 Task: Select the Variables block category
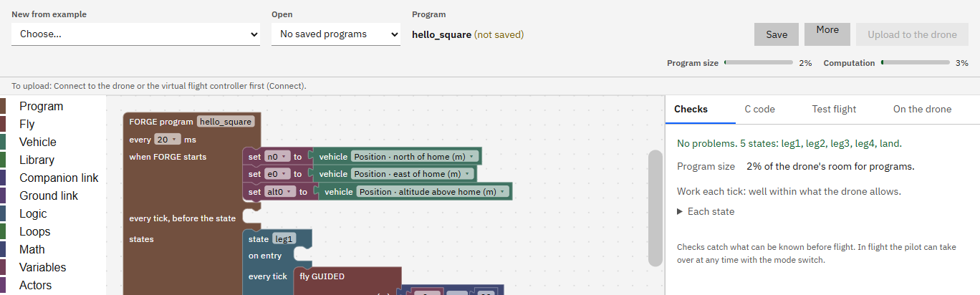(53, 267)
